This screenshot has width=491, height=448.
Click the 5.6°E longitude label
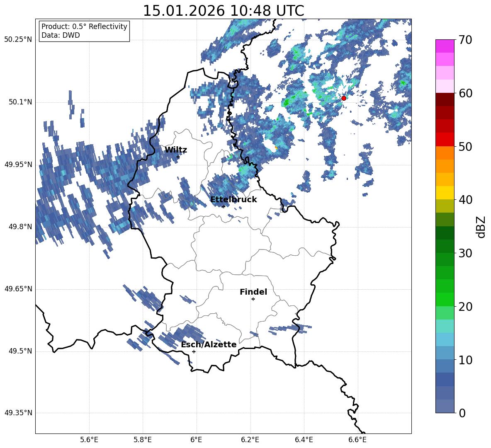tap(89, 440)
